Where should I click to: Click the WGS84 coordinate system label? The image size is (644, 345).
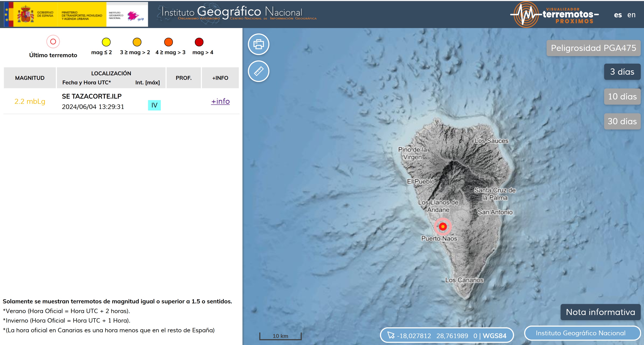[x=494, y=336]
